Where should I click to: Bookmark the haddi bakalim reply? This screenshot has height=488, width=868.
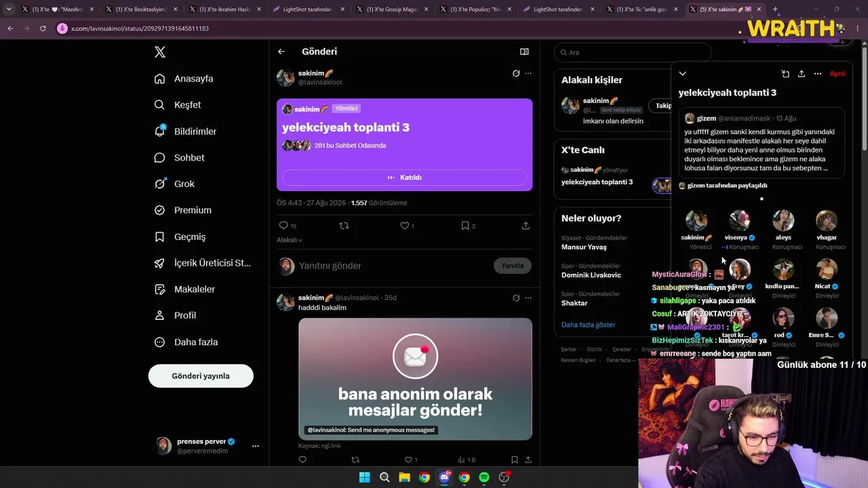click(515, 460)
